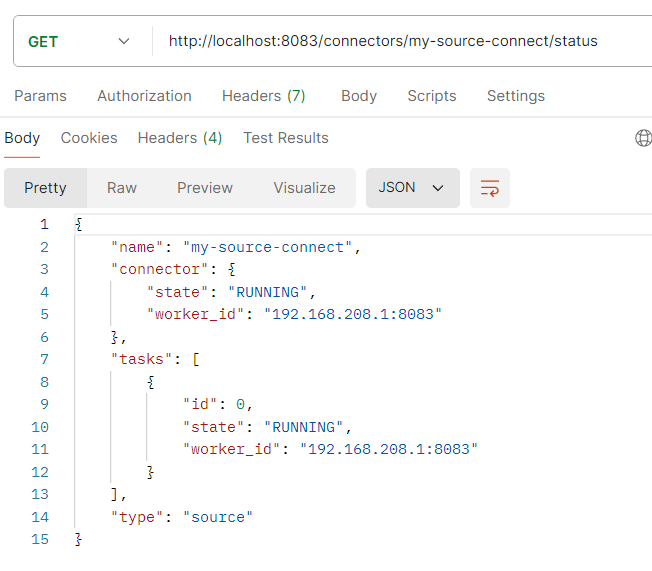This screenshot has height=571, width=652.
Task: Open the Authorization request tab
Action: click(144, 96)
